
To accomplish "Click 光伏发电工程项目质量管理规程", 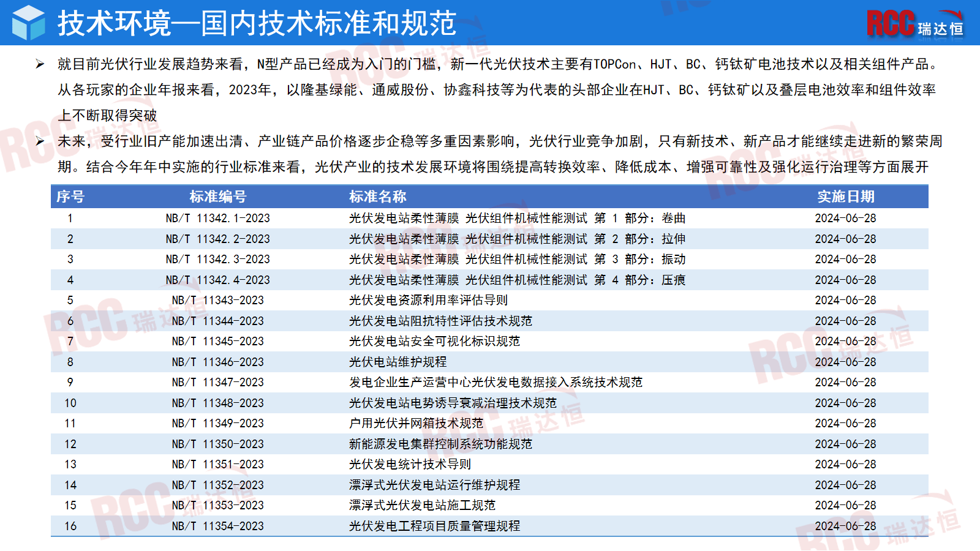I will click(435, 526).
